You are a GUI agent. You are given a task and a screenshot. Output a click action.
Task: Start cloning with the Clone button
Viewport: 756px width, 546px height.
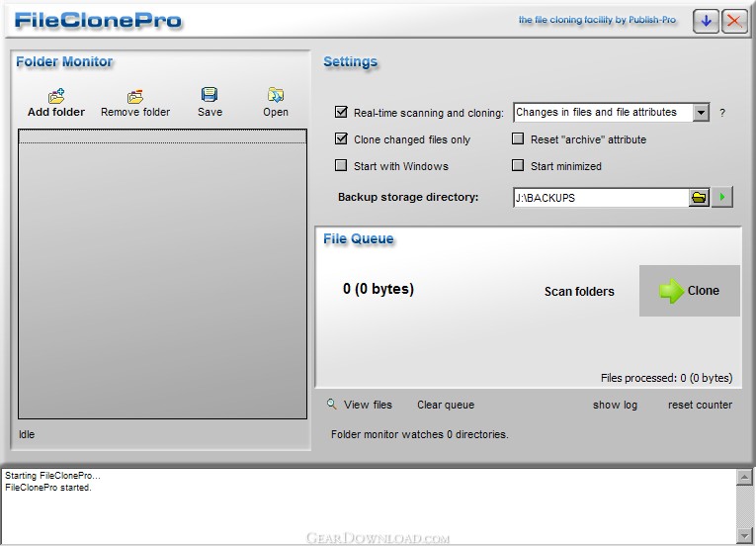pos(690,291)
